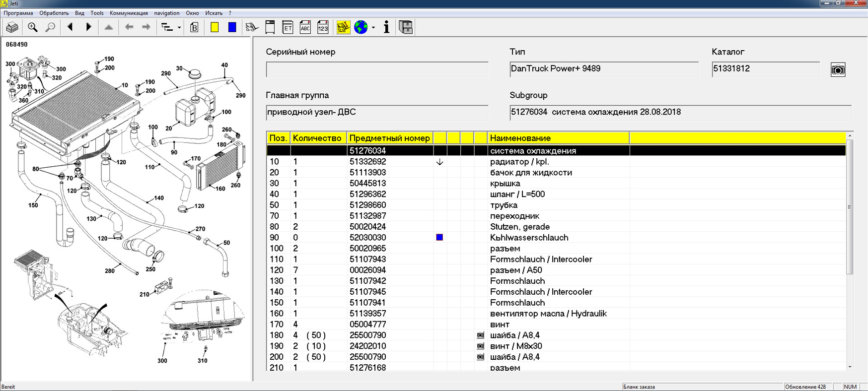Open the ABC text search icon
Viewport: 868px width, 391px height.
click(305, 27)
